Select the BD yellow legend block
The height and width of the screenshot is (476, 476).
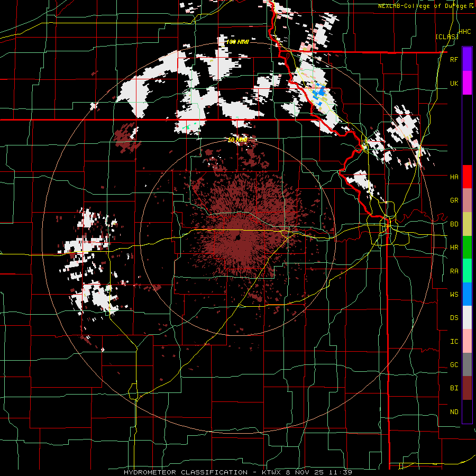click(467, 224)
